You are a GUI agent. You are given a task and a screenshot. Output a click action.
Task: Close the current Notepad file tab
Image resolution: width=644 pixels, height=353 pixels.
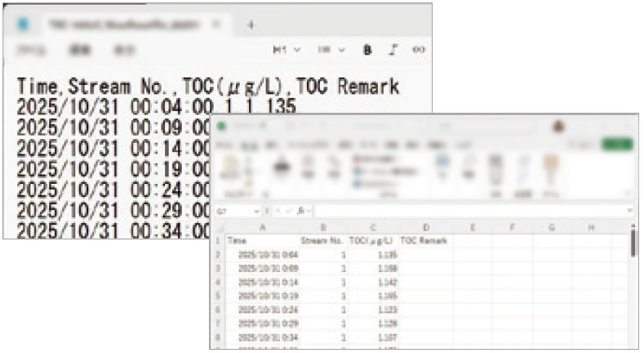tap(216, 25)
